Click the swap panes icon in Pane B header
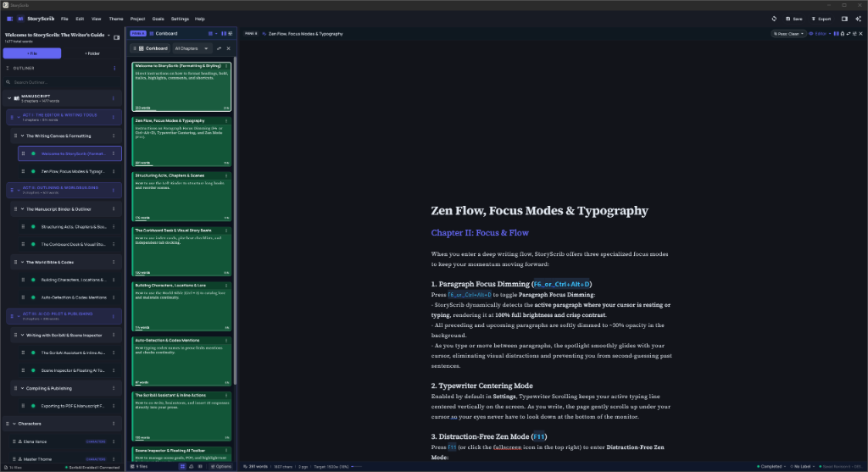 848,34
